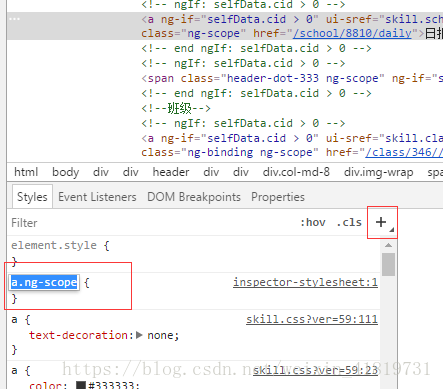Select div.col-md-8 in the breadcrumb
The width and height of the screenshot is (443, 389).
pos(296,172)
